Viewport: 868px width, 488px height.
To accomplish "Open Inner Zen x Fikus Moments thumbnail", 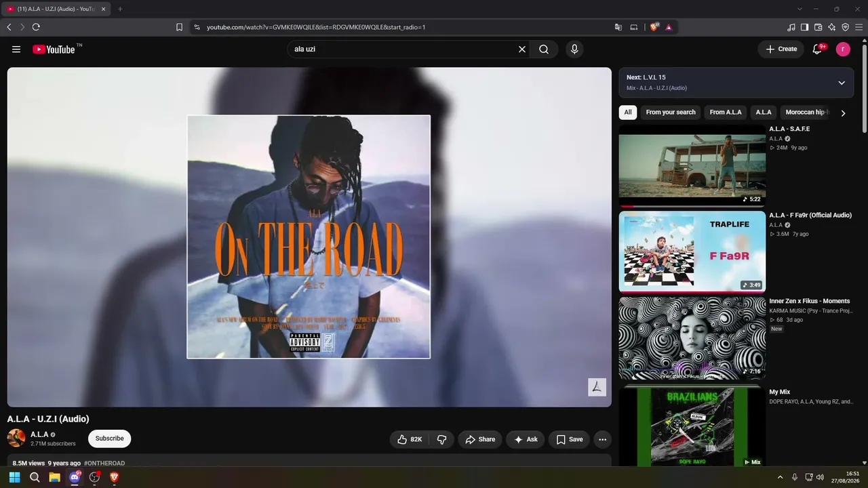I will 692,338.
